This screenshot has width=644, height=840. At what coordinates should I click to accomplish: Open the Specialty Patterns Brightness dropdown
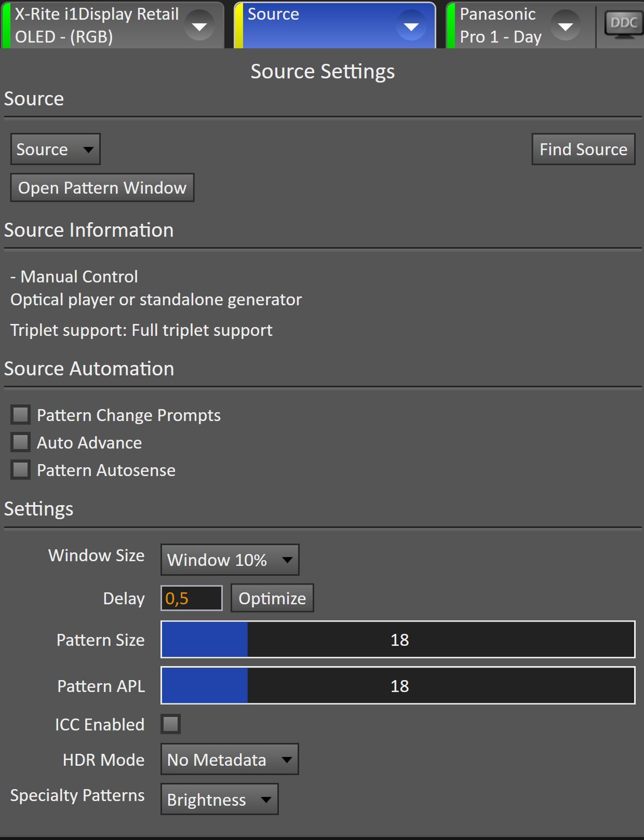219,800
